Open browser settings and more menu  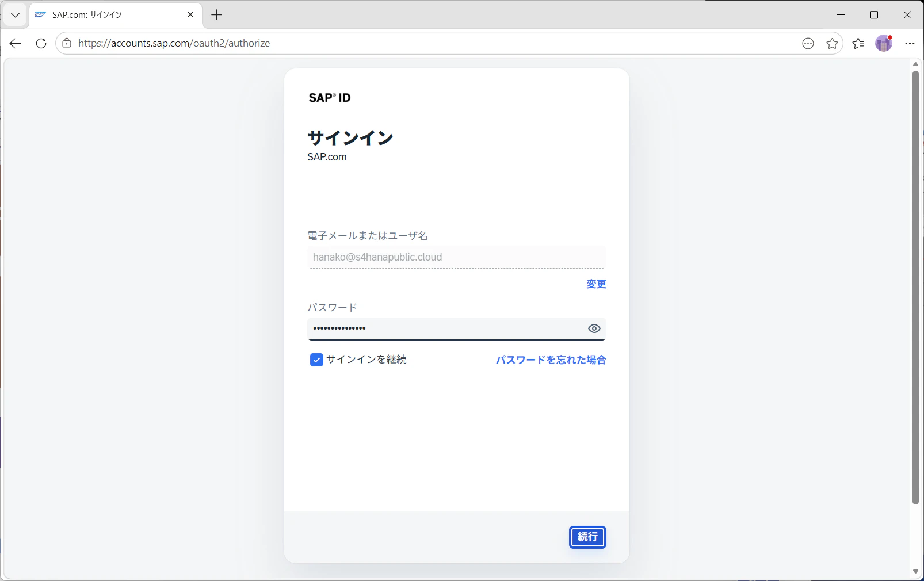(910, 43)
